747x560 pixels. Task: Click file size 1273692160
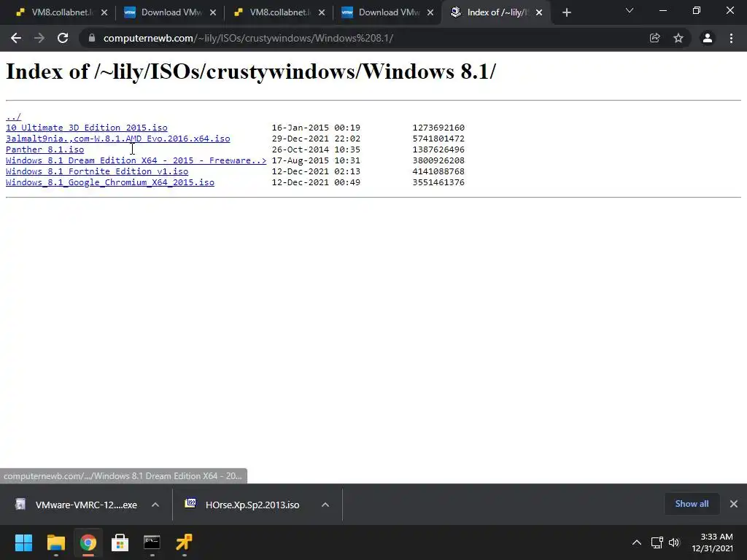438,128
